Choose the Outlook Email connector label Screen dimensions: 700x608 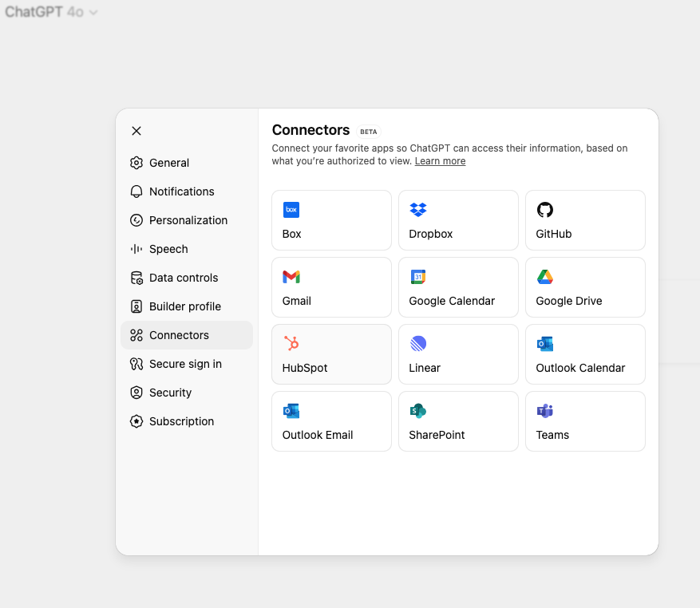click(x=318, y=435)
